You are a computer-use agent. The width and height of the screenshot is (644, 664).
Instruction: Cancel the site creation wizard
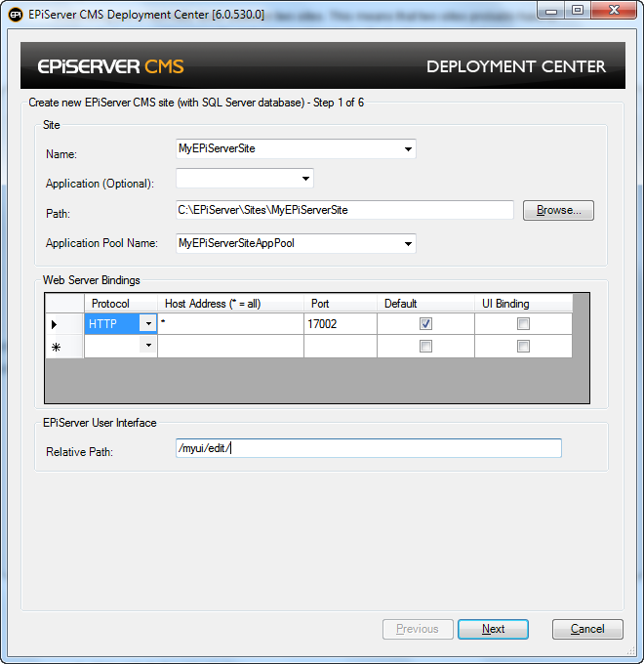click(587, 629)
